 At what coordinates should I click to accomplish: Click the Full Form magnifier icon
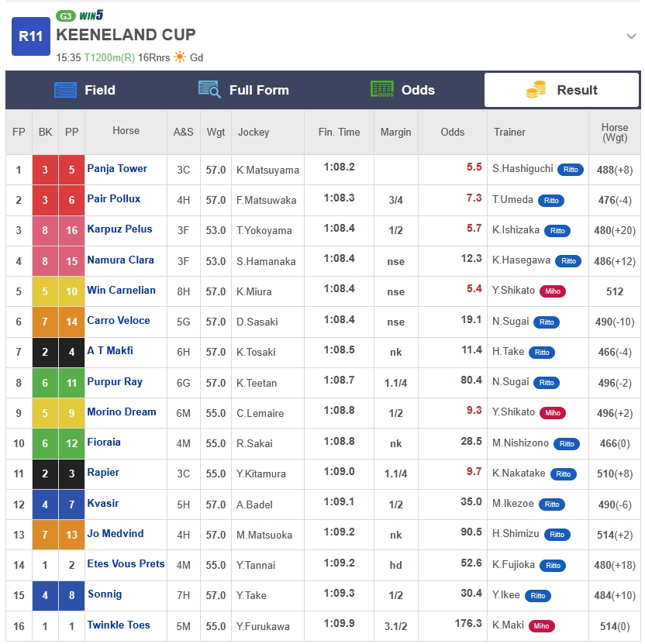[209, 89]
